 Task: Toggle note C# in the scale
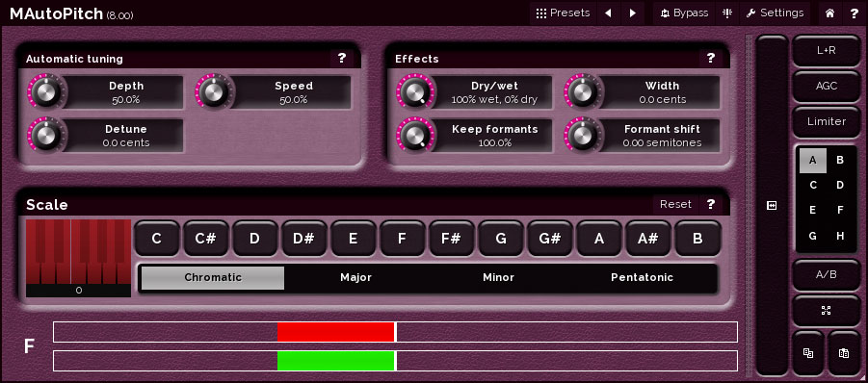pos(206,239)
